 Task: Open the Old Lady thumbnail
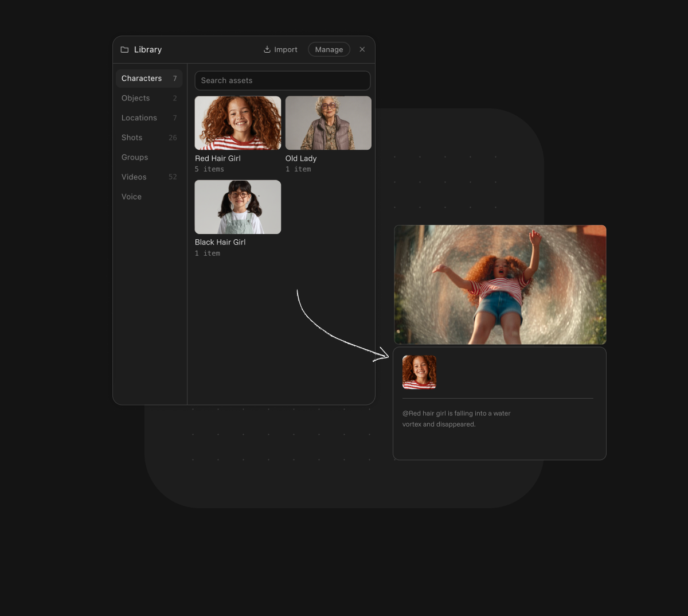329,123
